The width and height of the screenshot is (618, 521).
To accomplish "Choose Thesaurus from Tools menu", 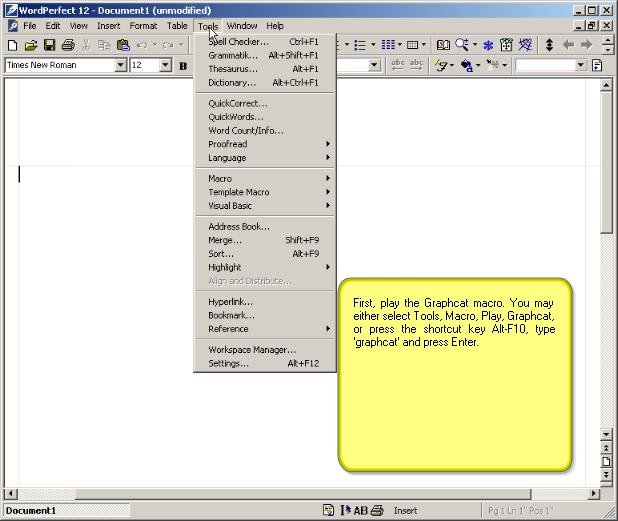I will pyautogui.click(x=265, y=69).
